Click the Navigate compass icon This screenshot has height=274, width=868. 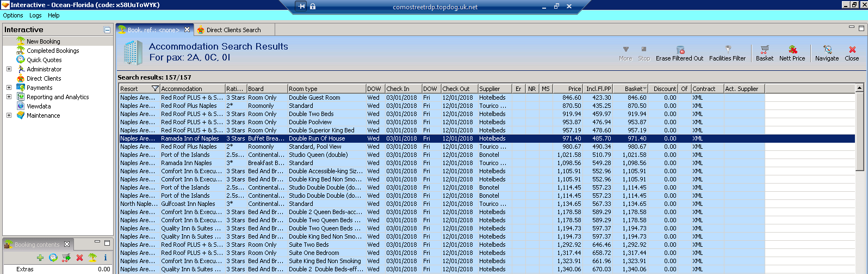pyautogui.click(x=827, y=50)
